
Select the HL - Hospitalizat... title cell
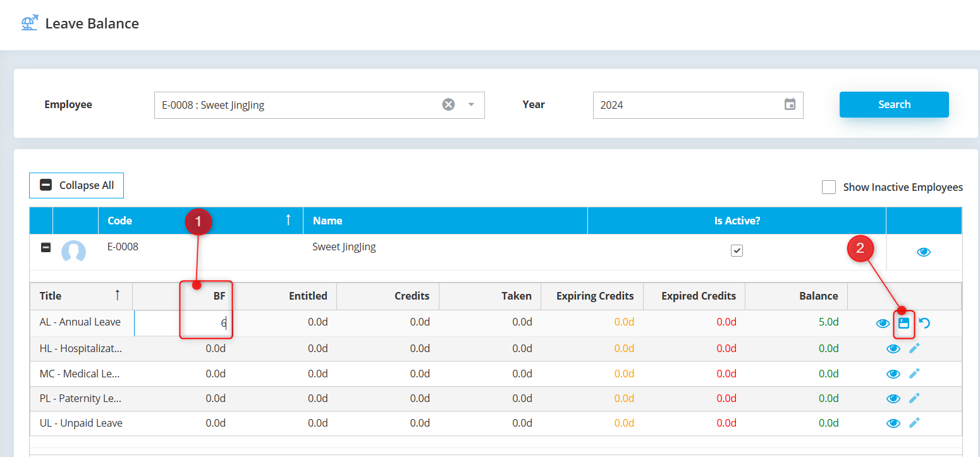[81, 348]
